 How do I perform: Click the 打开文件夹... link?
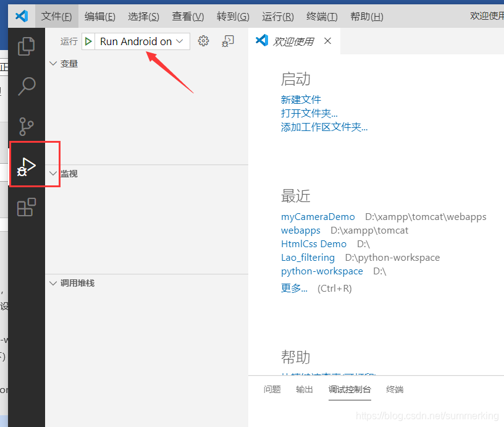pos(309,113)
